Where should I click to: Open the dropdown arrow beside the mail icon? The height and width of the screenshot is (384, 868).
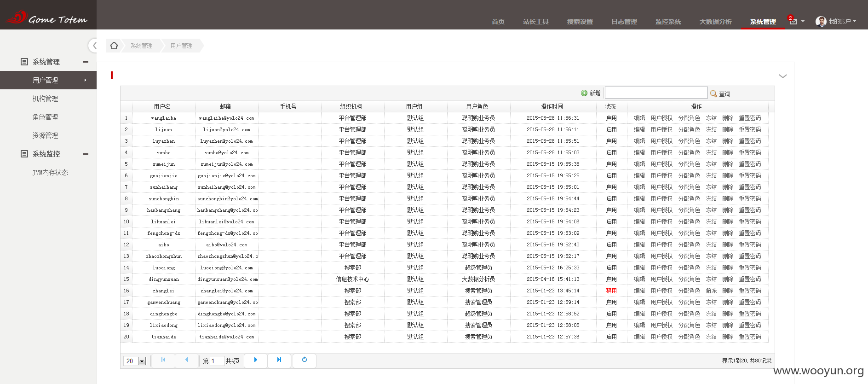(803, 21)
